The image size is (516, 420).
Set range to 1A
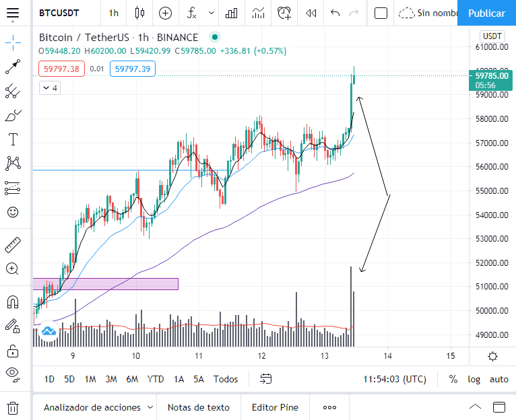(179, 379)
